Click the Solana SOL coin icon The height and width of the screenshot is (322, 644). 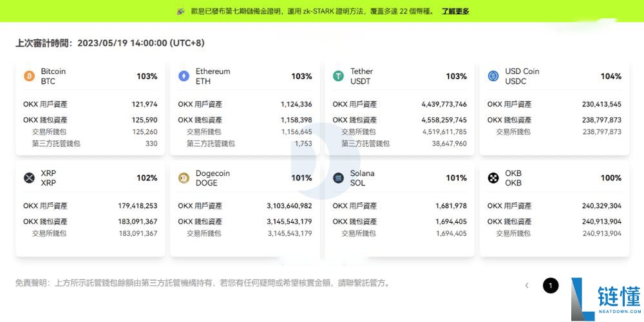pos(339,178)
